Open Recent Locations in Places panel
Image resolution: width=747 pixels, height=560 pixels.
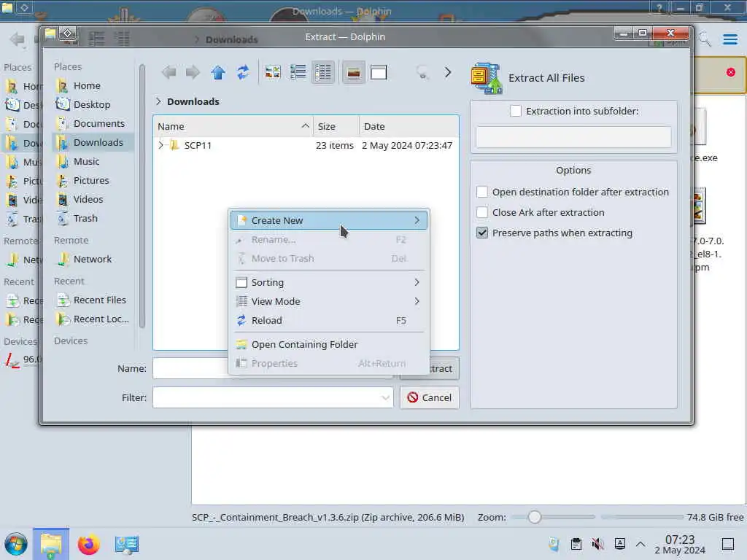coord(93,319)
